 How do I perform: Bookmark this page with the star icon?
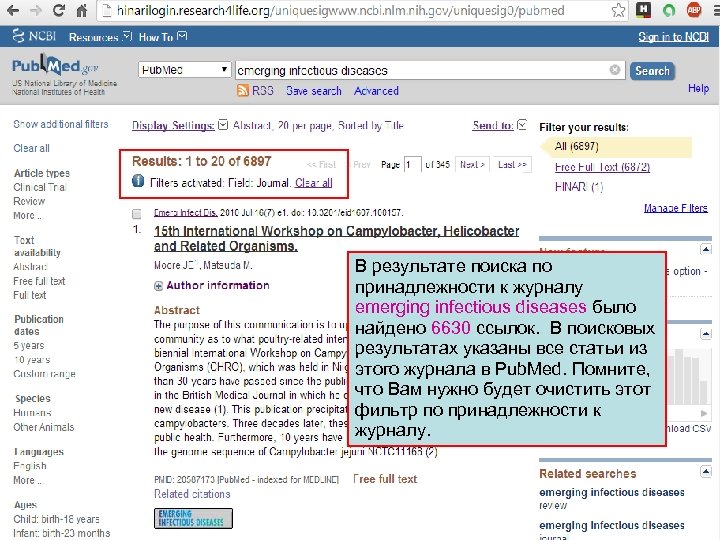[619, 10]
